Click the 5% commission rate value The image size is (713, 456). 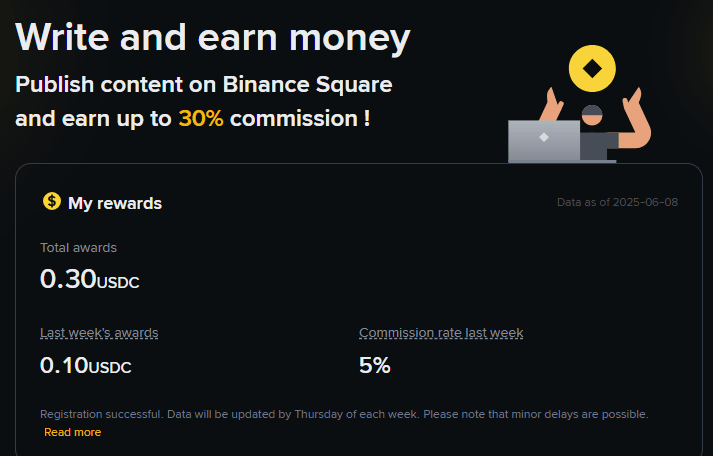point(374,365)
